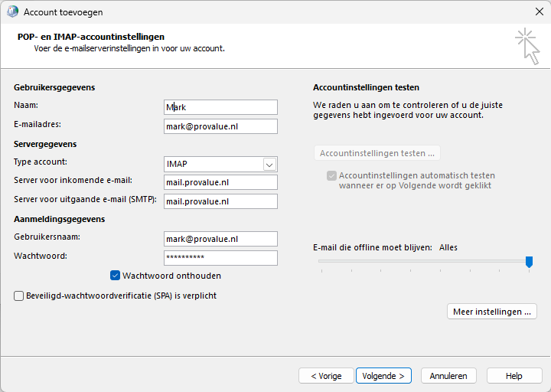Screen dimensions: 551x392
Task: Open the Help button
Action: coord(514,376)
